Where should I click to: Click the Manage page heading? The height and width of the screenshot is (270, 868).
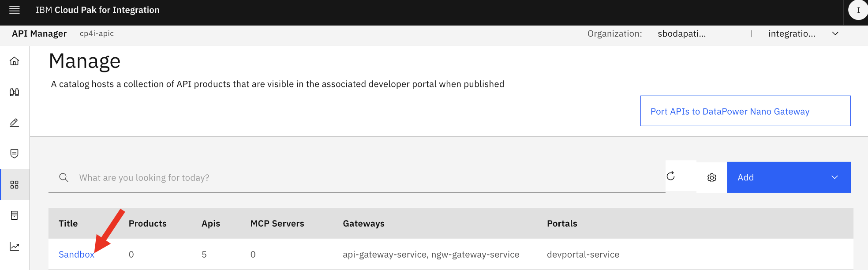coord(85,61)
